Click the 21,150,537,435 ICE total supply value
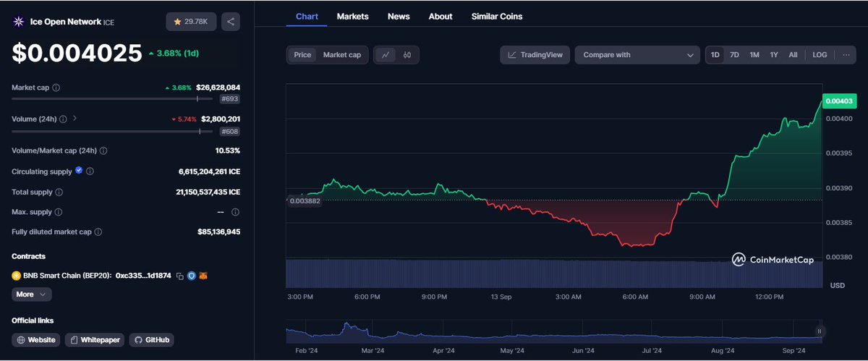The width and height of the screenshot is (868, 361). coord(208,192)
